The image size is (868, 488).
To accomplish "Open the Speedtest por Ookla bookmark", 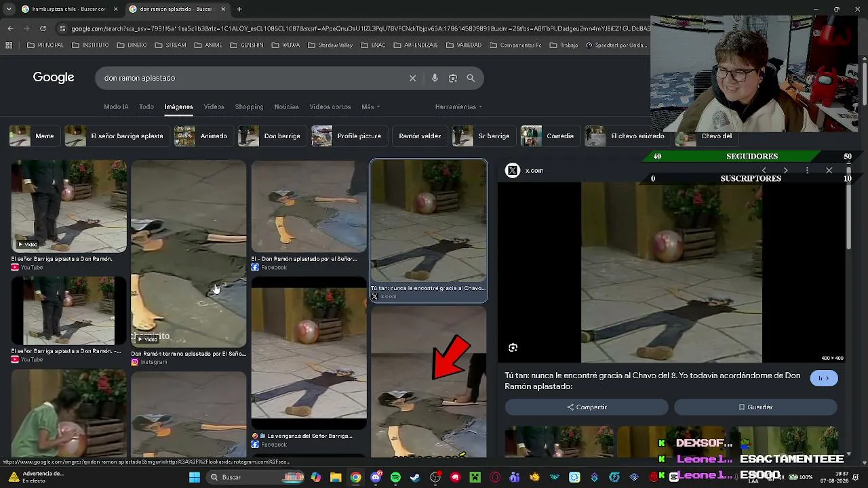I will [x=616, y=45].
